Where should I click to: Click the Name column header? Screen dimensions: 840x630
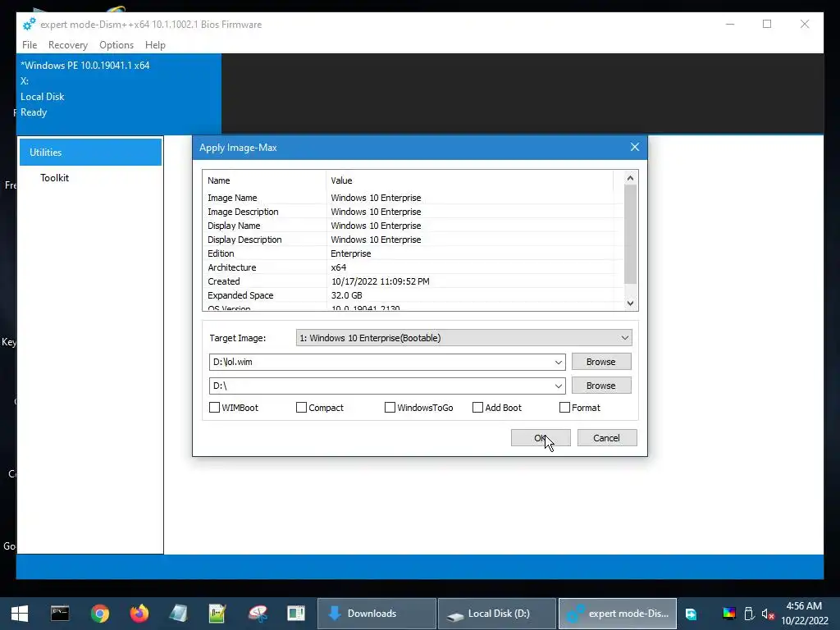tap(264, 180)
